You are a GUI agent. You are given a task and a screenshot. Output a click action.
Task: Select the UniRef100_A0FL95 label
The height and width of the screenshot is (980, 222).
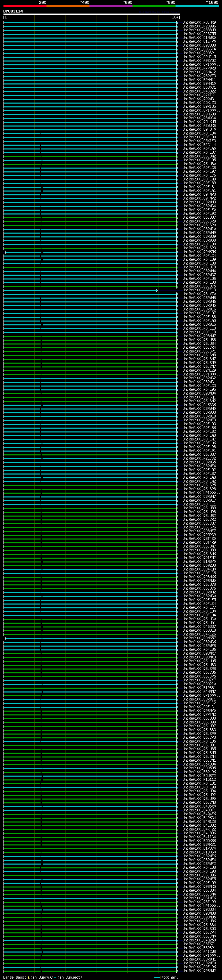[199, 389]
